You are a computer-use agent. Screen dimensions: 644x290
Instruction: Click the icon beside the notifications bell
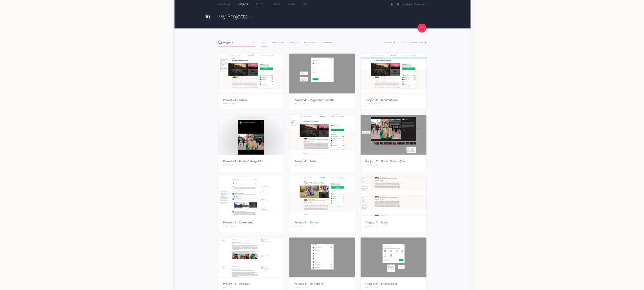click(398, 4)
